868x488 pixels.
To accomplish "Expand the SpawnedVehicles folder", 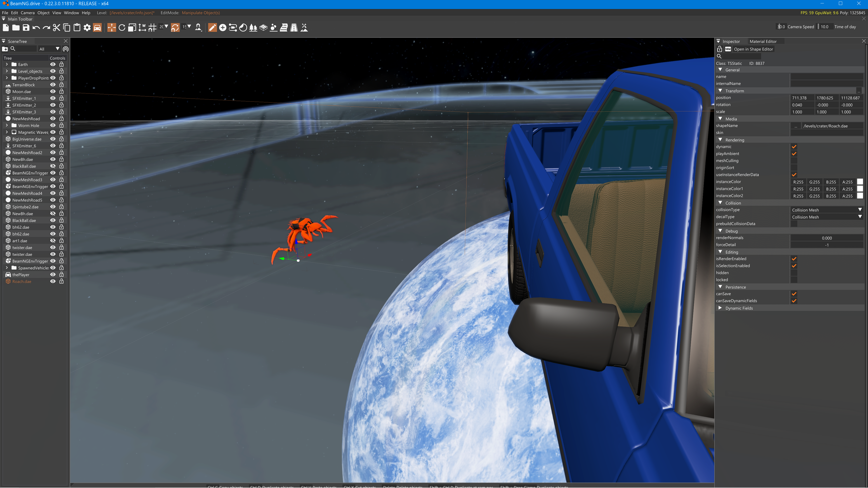I will tap(7, 268).
